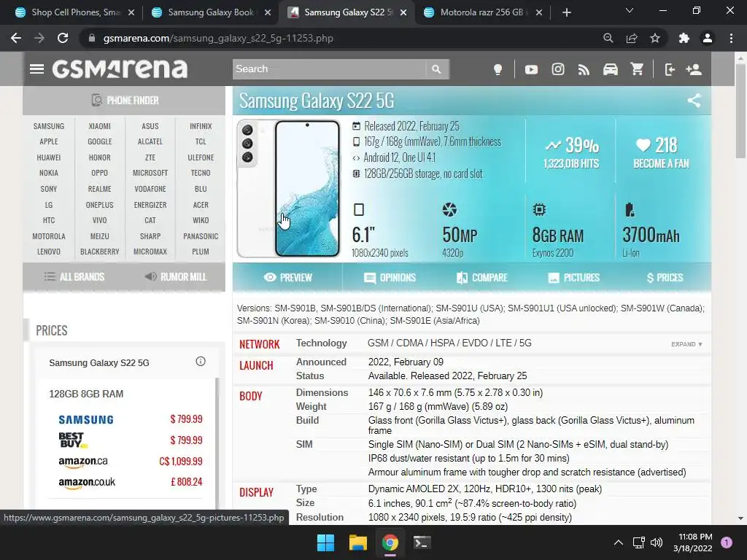The width and height of the screenshot is (747, 560).
Task: Open Windows Start button
Action: pyautogui.click(x=326, y=542)
